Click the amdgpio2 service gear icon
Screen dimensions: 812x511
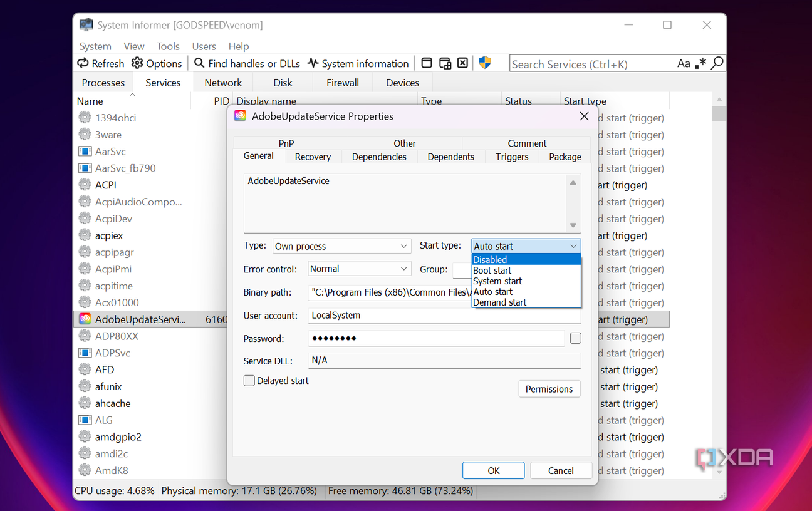85,437
